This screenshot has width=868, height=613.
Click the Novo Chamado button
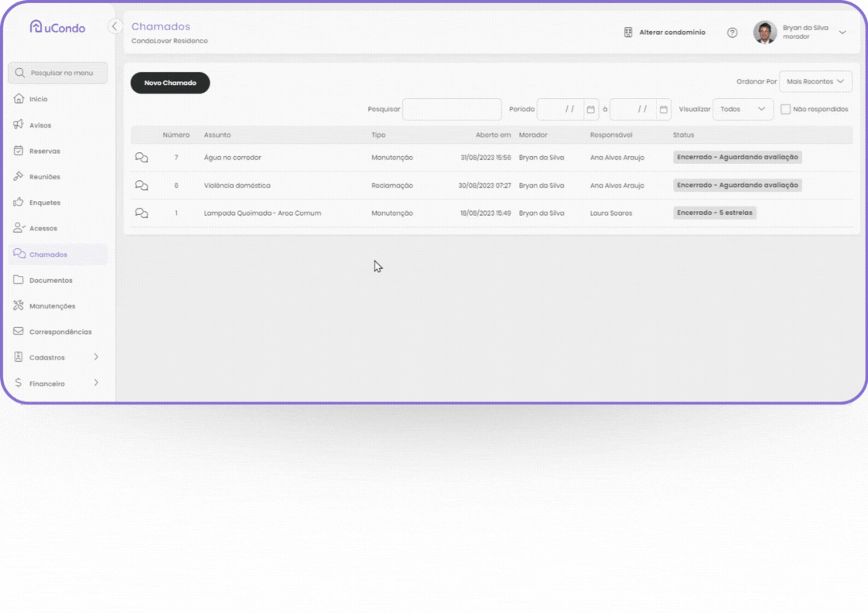[x=170, y=83]
